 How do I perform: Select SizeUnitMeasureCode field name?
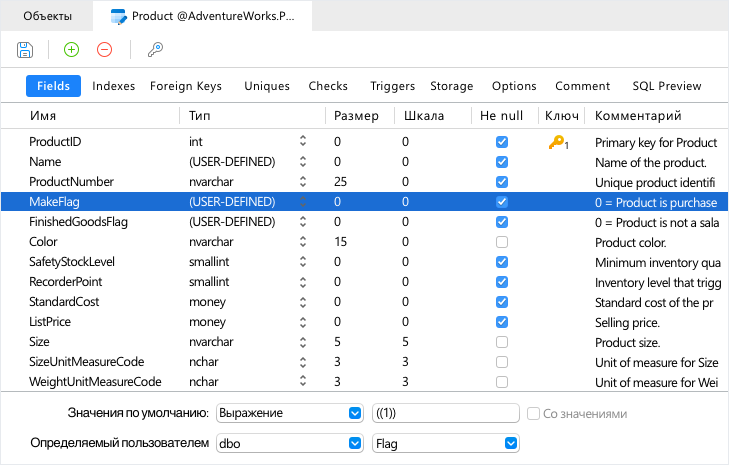pos(86,361)
